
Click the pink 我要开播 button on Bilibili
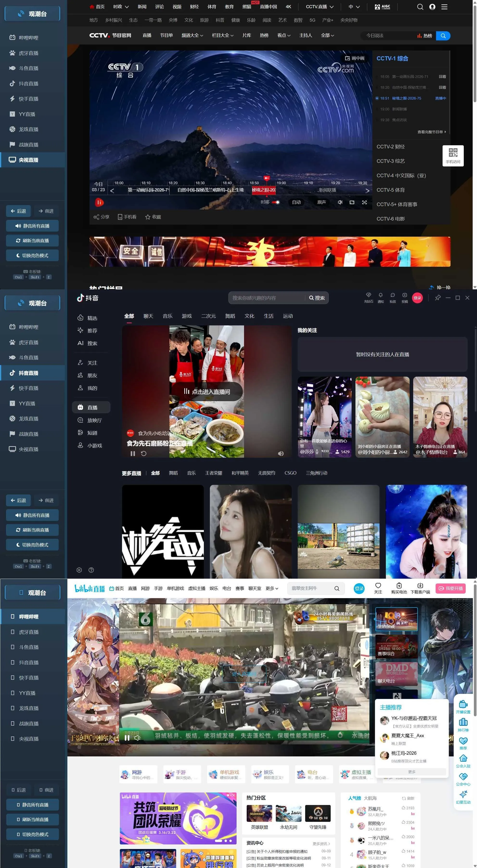pos(451,588)
